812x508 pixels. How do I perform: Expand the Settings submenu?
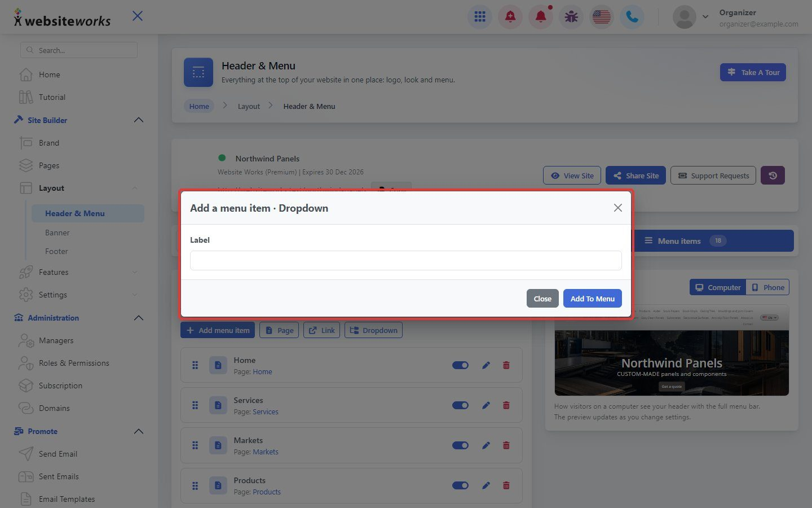pyautogui.click(x=135, y=295)
